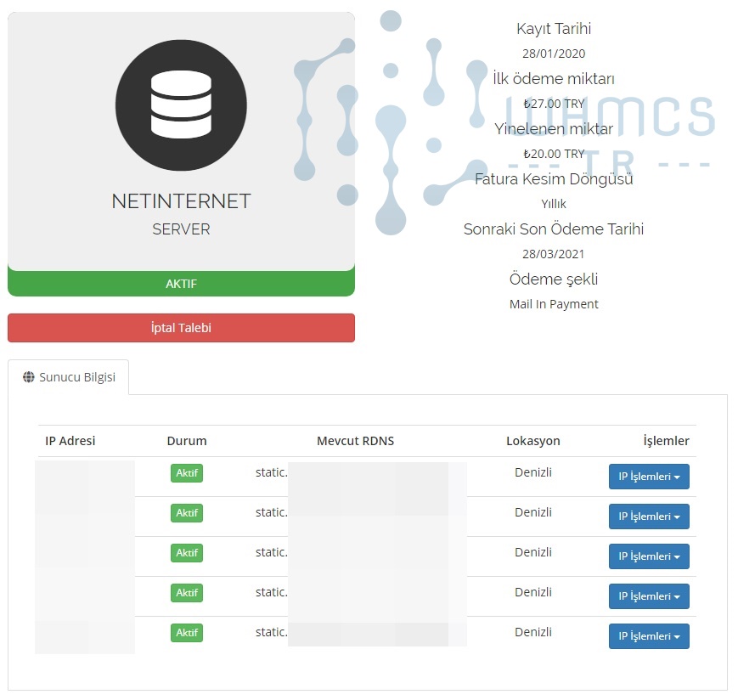
Task: Click the ₺20.00 TRY recurring amount
Action: click(x=554, y=154)
